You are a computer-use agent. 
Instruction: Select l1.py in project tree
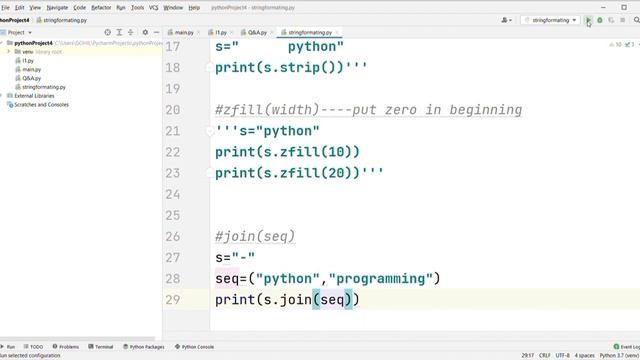[28, 60]
